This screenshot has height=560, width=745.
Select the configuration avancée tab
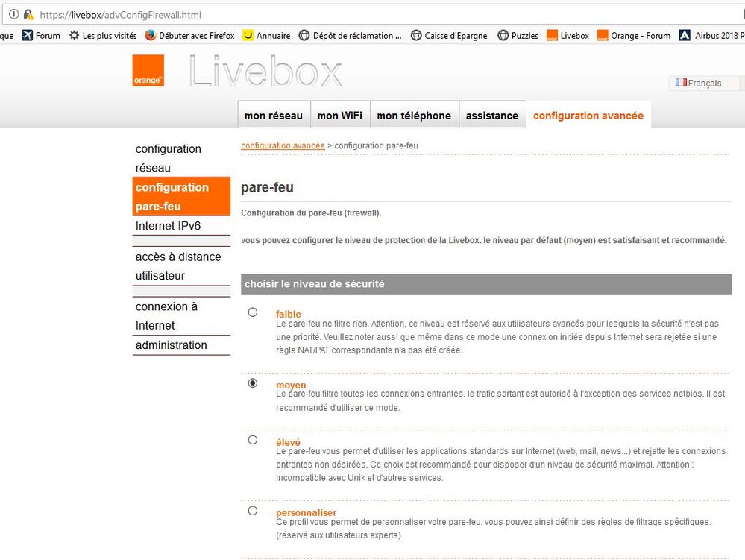coord(588,115)
